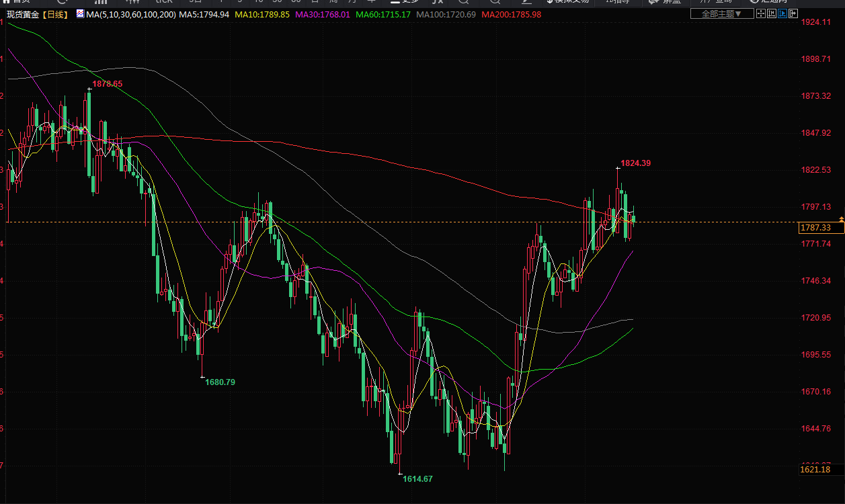Click the 1787.33 current price tag
This screenshot has height=504, width=845.
(815, 228)
